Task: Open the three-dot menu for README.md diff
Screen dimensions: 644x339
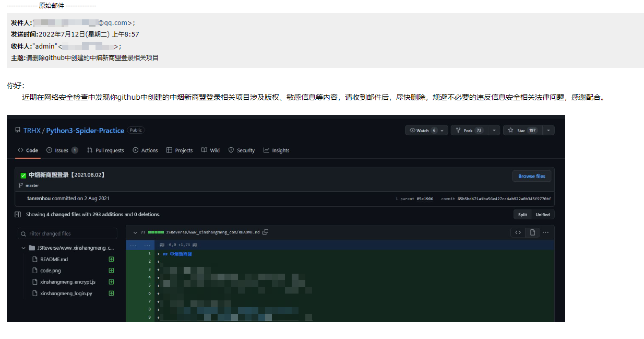Action: pyautogui.click(x=546, y=232)
